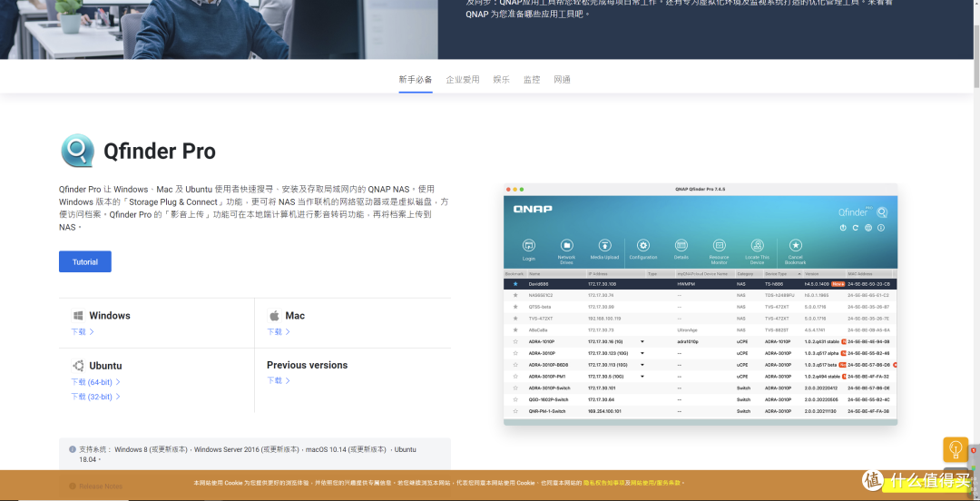Screen dimensions: 980x501
Task: Click the Windows logo icon
Action: pyautogui.click(x=78, y=316)
